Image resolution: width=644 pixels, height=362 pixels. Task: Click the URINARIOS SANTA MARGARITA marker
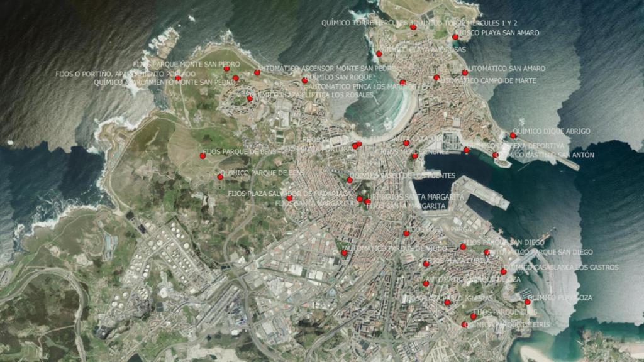[358, 199]
